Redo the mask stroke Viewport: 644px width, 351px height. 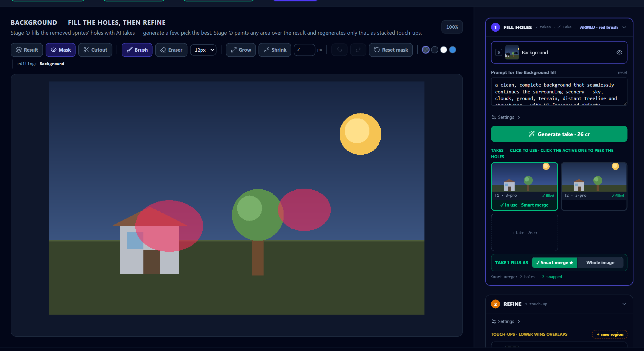pos(358,50)
